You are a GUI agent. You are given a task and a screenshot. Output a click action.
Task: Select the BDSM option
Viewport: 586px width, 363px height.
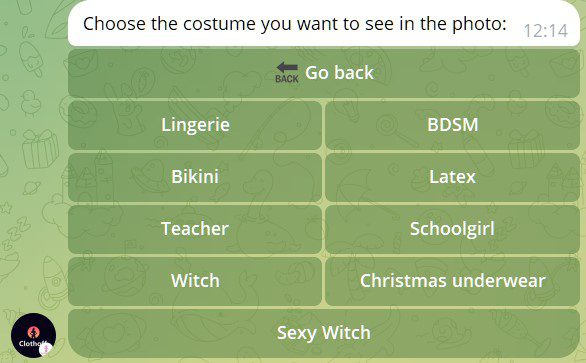pyautogui.click(x=452, y=125)
